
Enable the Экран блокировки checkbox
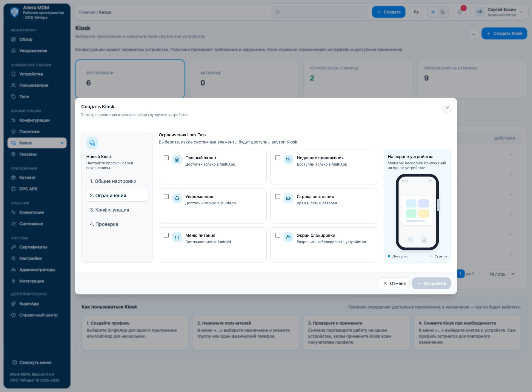[278, 235]
